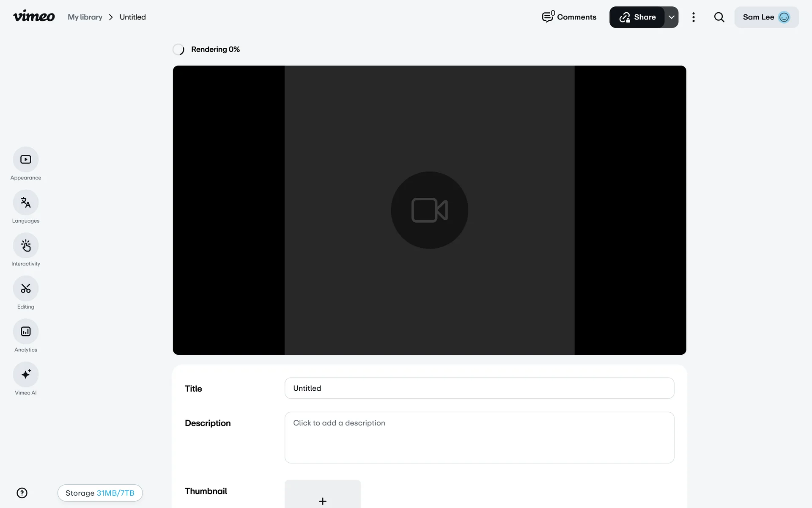Viewport: 812px width, 508px height.
Task: Open the help question mark icon
Action: (x=22, y=493)
